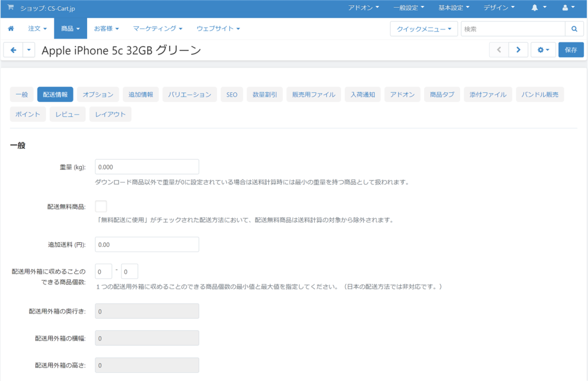Focus the 検索 search field
This screenshot has width=588, height=381.
[513, 29]
